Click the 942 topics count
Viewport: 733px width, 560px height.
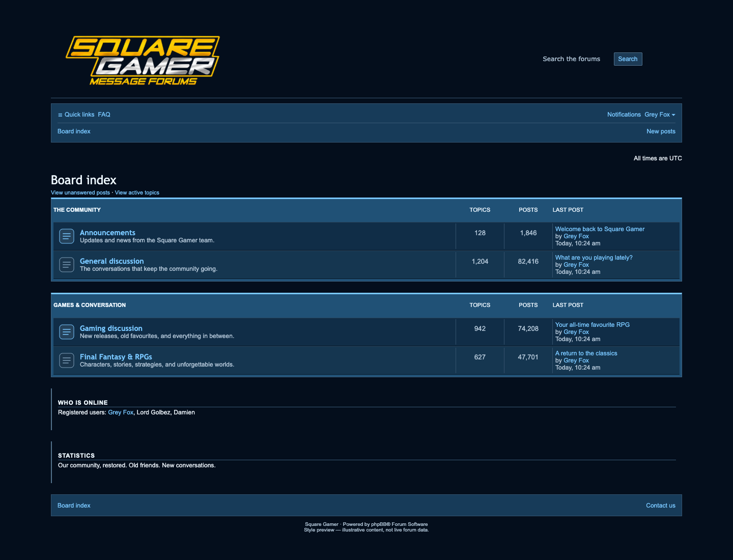coord(480,329)
